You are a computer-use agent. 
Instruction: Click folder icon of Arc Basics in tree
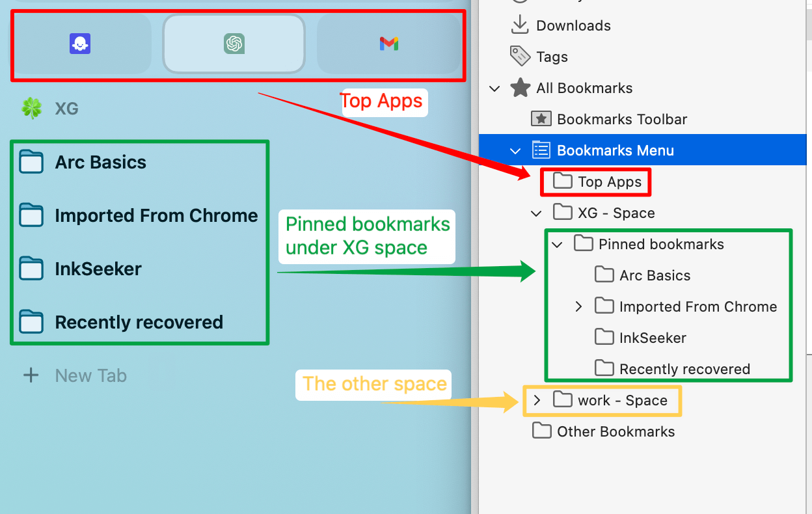point(604,275)
